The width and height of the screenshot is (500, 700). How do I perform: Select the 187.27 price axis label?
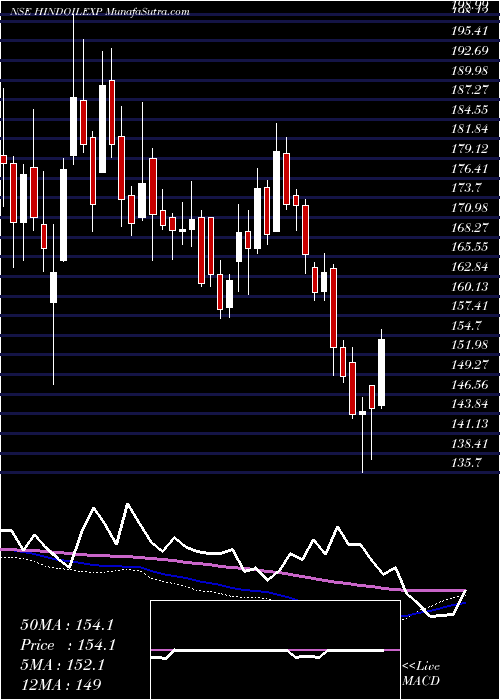point(470,90)
